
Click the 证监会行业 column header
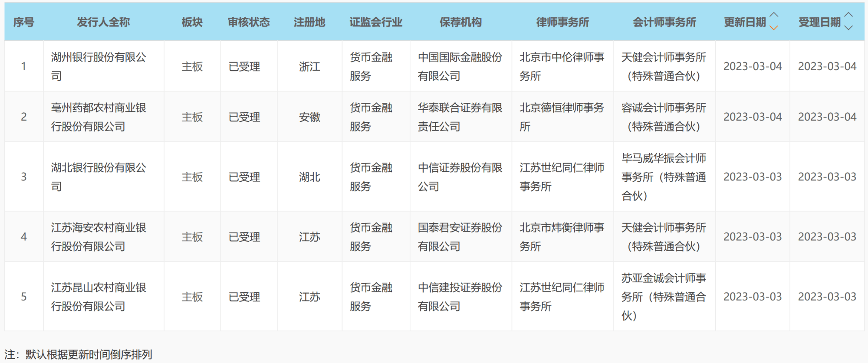[x=376, y=22]
